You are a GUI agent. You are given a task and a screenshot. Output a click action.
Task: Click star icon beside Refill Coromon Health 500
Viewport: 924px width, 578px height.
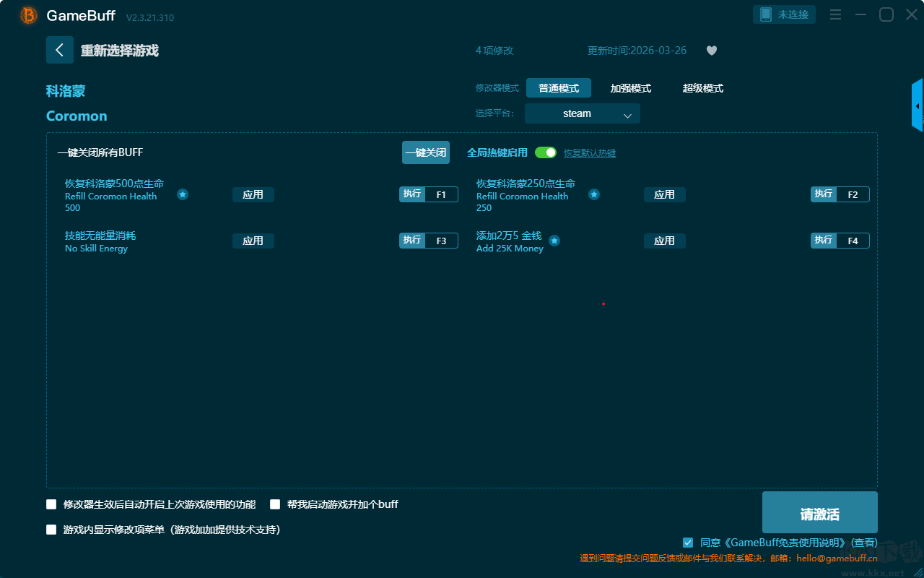coord(183,194)
